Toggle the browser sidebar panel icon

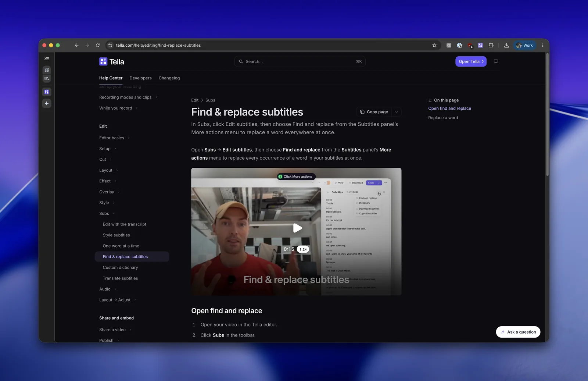tap(47, 59)
